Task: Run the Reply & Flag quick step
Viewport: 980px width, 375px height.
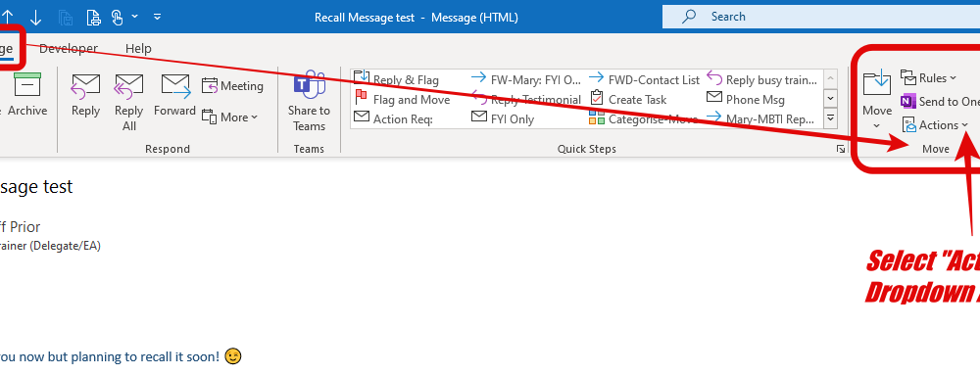Action: (x=396, y=80)
